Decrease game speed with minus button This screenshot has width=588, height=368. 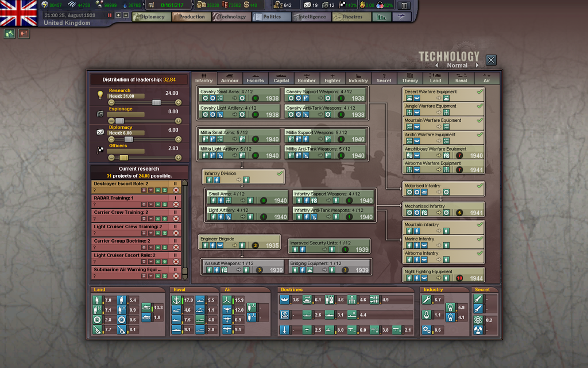coord(126,16)
